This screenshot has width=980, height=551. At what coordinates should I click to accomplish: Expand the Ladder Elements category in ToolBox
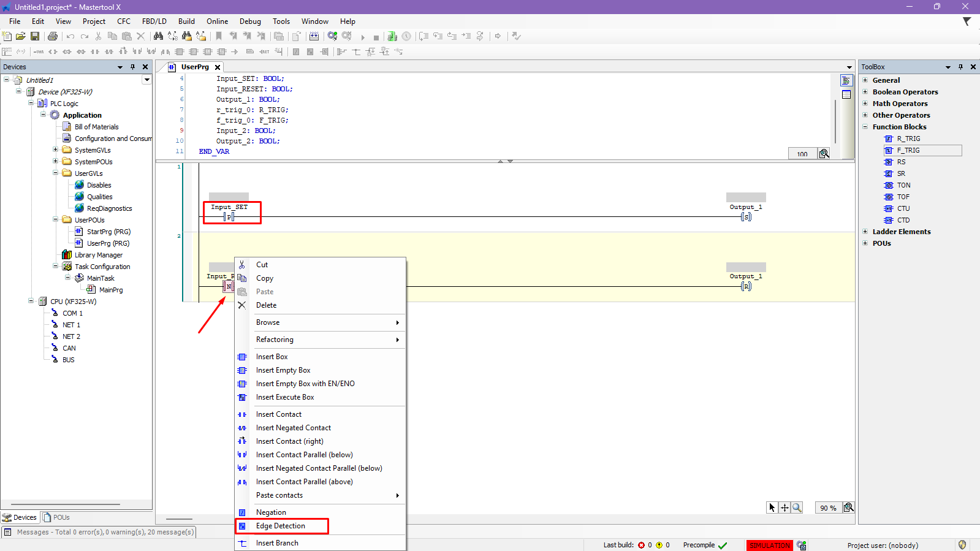865,232
